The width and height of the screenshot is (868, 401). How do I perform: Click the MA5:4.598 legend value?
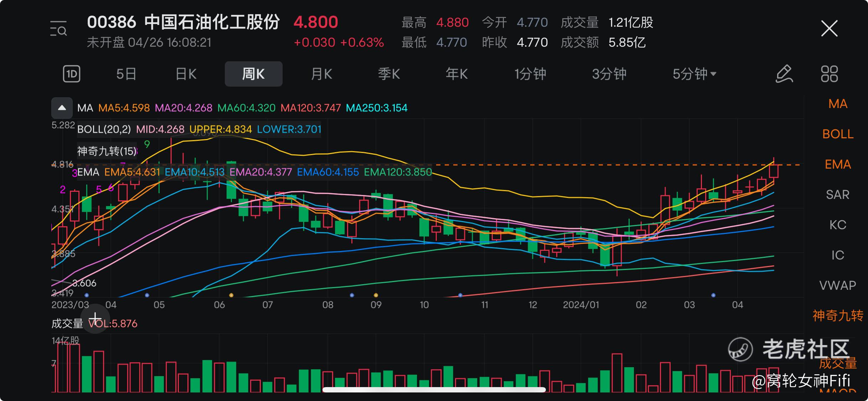[124, 108]
